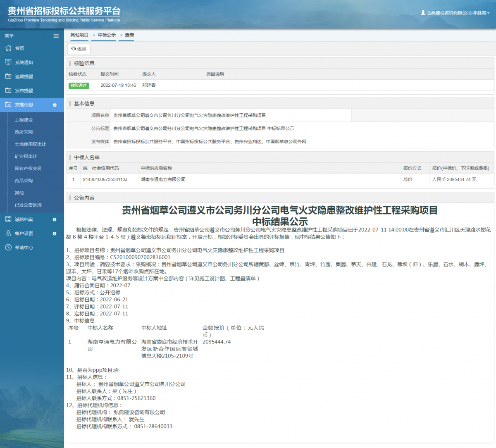
Task: Click the 菜单 sidebar label
Action: click(9, 36)
